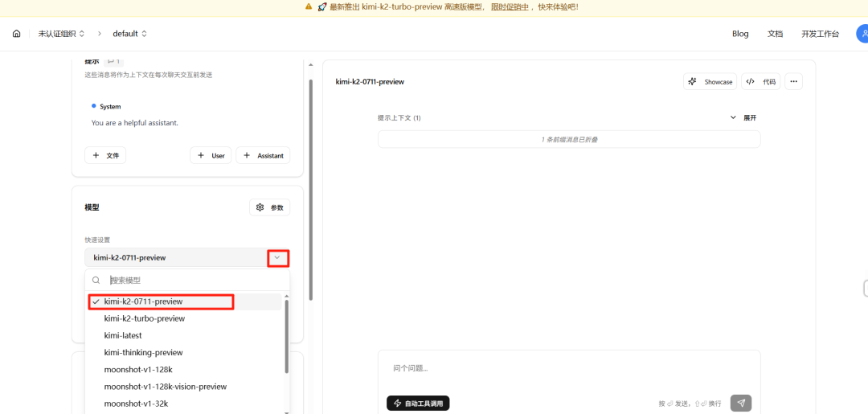
Task: Click the prompt message count badge
Action: [x=114, y=61]
